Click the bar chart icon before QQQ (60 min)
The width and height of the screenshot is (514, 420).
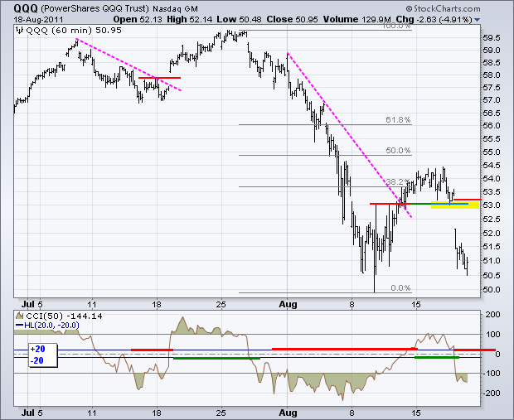click(20, 31)
